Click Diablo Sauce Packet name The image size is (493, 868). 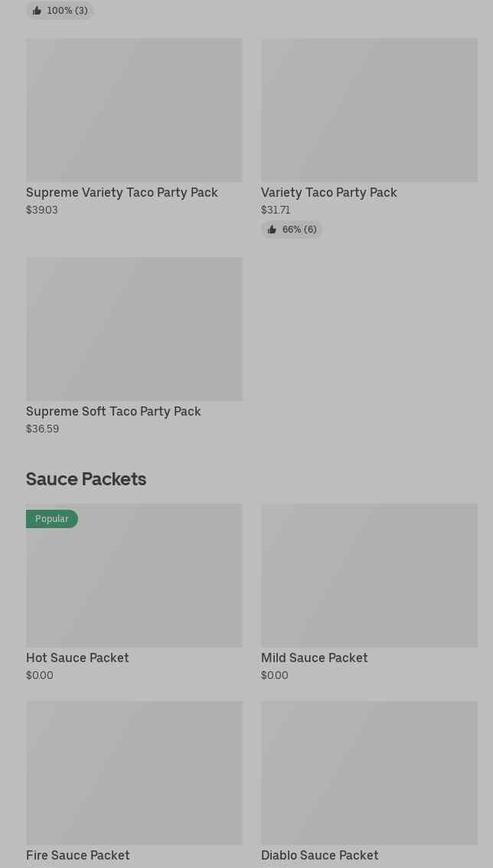click(x=319, y=855)
